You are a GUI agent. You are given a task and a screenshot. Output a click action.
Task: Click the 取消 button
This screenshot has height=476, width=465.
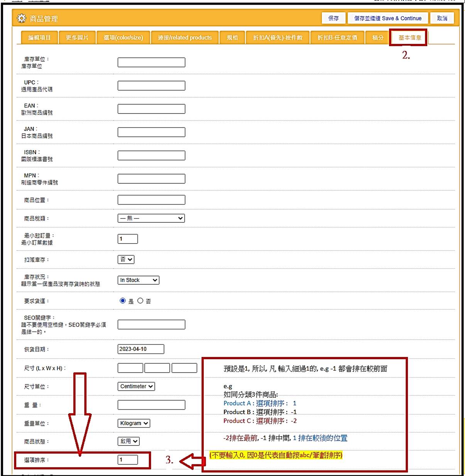click(442, 18)
